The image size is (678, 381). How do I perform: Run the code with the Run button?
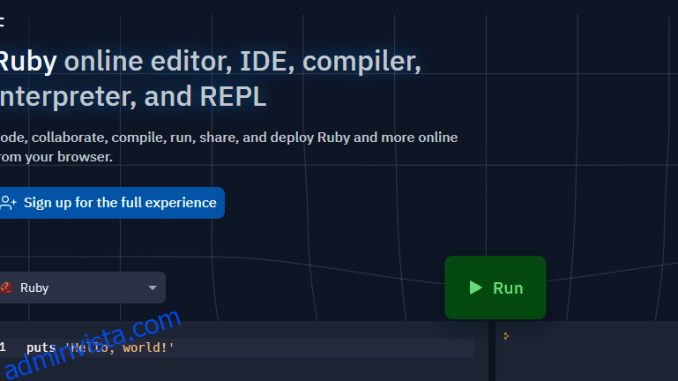pos(496,288)
